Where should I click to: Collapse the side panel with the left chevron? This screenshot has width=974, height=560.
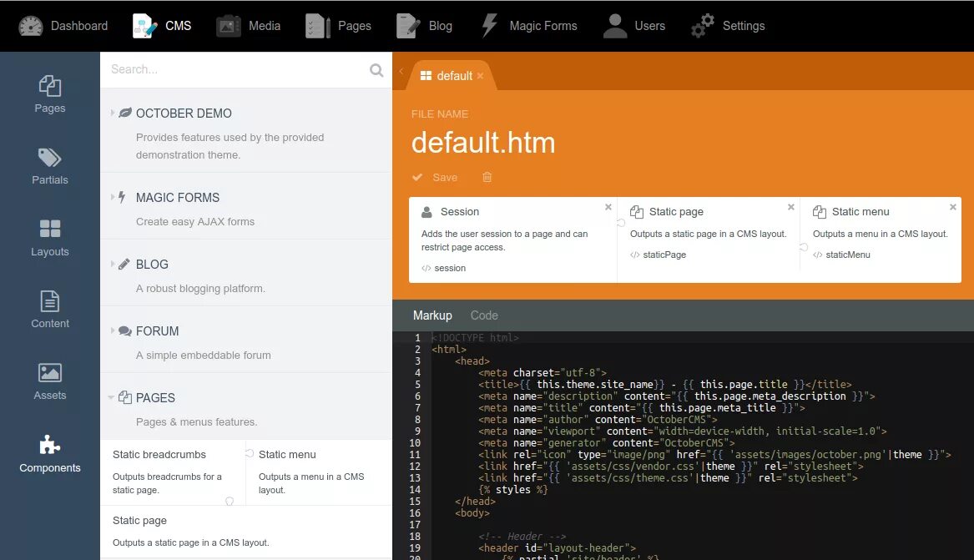[401, 72]
